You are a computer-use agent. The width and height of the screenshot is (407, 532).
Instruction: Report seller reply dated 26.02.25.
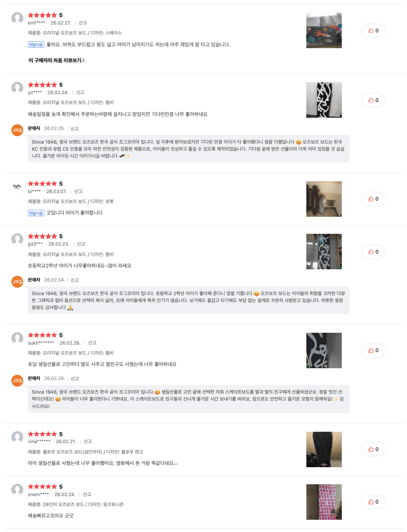[x=75, y=129]
